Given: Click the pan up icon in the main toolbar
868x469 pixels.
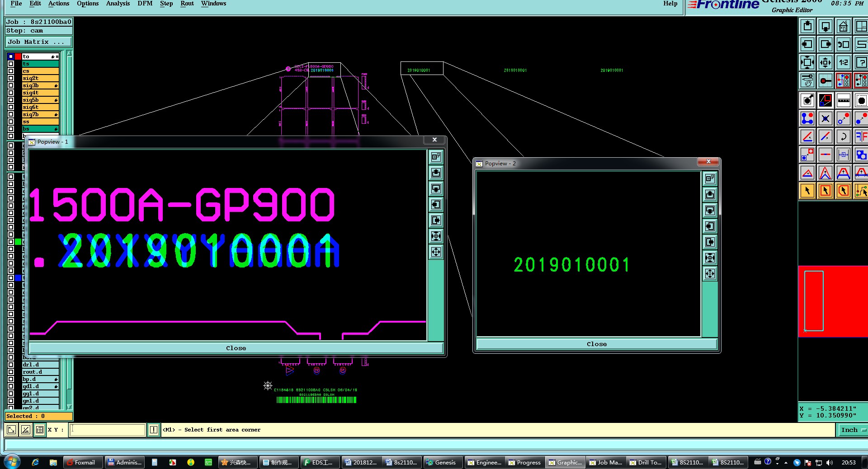Looking at the screenshot, I should [807, 26].
